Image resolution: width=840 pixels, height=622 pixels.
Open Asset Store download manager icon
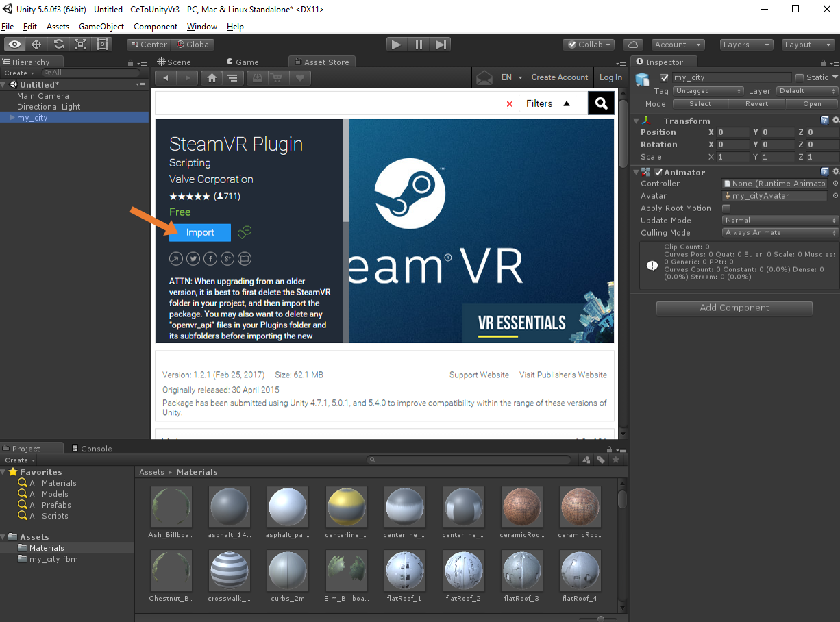257,77
